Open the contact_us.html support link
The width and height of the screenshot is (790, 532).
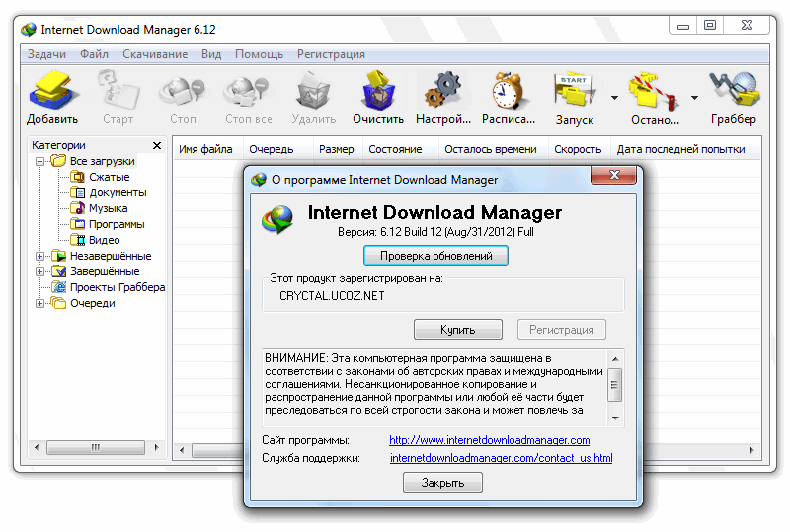pos(502,458)
